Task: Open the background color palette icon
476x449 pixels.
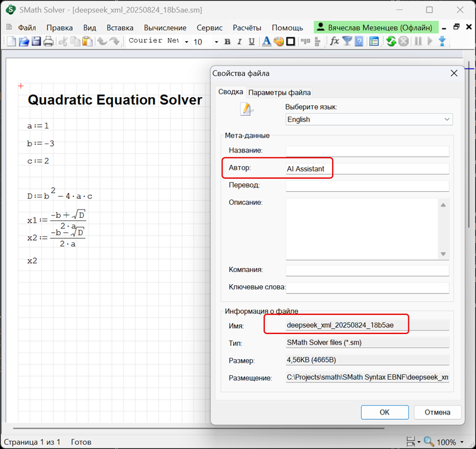Action: (x=278, y=41)
